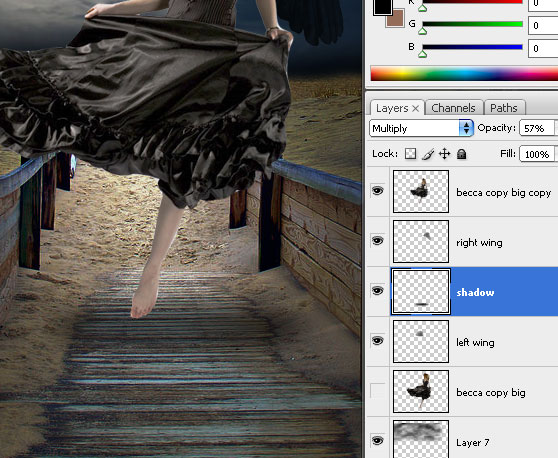Hide the becca copy big copy layer
The height and width of the screenshot is (458, 558).
point(377,191)
